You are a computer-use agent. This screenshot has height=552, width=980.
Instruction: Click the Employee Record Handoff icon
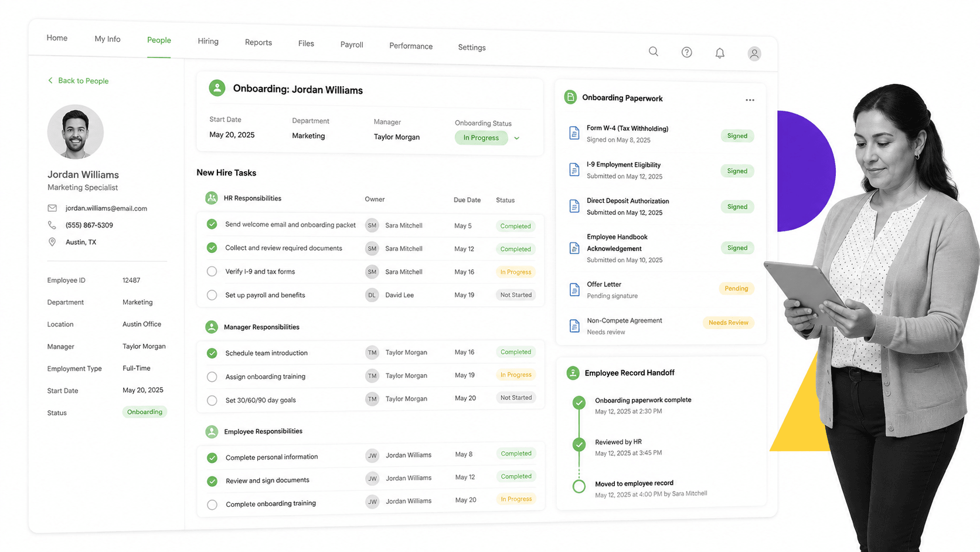573,372
